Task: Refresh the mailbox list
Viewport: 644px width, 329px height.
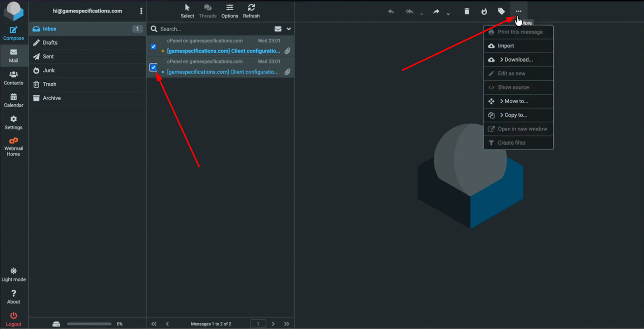Action: click(x=251, y=11)
